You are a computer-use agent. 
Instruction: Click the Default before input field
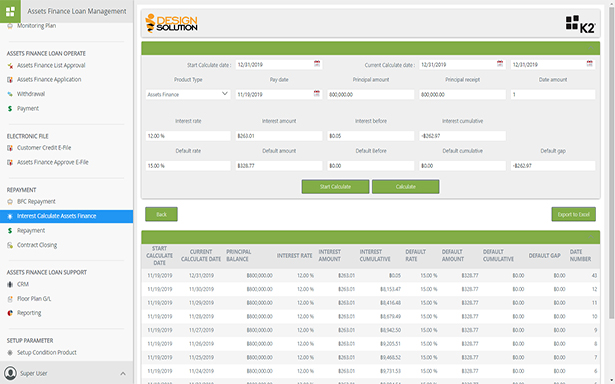371,166
